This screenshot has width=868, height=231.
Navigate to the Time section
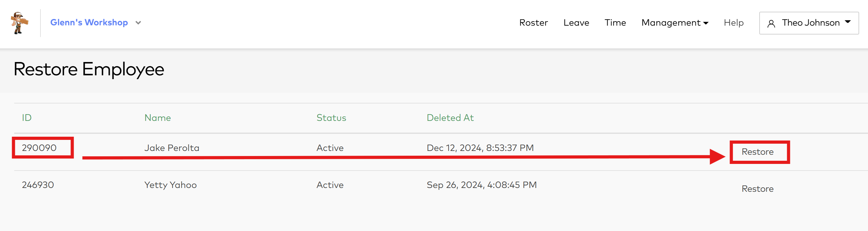(615, 22)
